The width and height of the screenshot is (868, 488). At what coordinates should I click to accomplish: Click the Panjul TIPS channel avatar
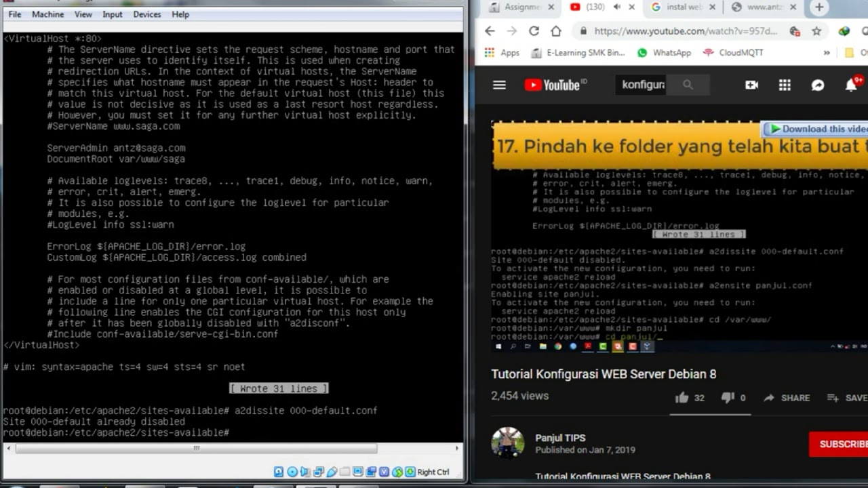coord(507,443)
